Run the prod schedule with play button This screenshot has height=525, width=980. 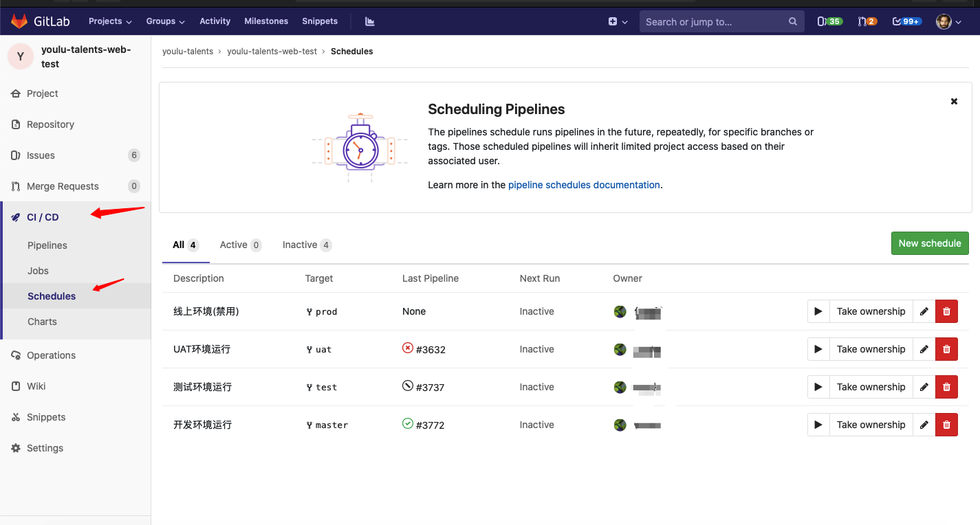(x=818, y=311)
